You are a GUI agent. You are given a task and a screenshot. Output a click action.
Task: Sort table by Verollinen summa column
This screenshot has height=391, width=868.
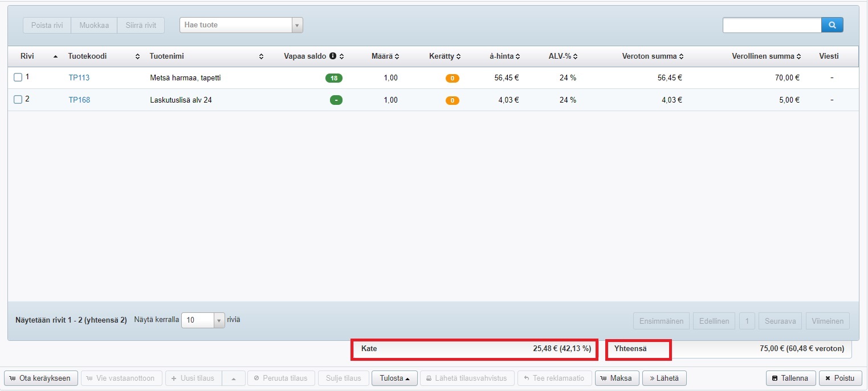coord(766,56)
